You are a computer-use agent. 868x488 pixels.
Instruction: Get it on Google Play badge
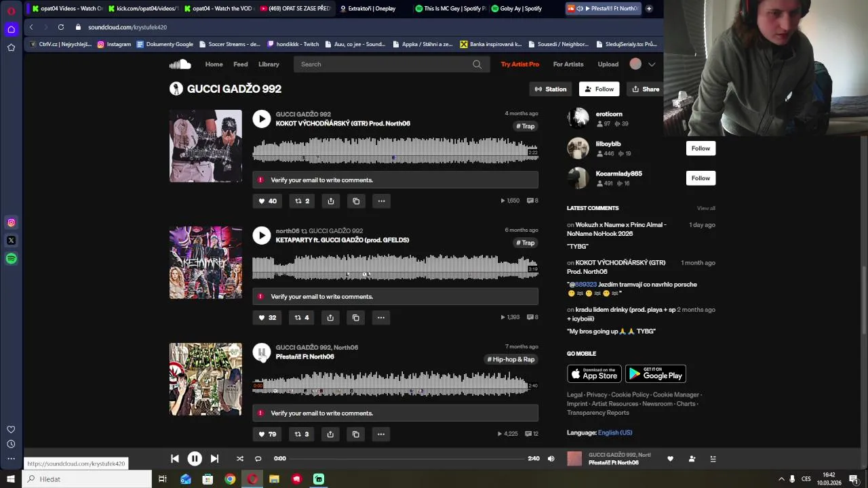pyautogui.click(x=655, y=373)
